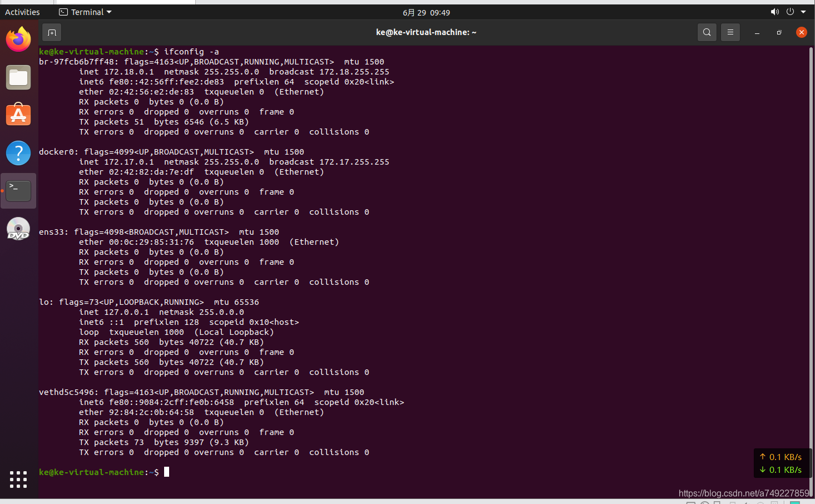Click the broadcast 172.18.255.255 text
815x504 pixels.
pyautogui.click(x=329, y=72)
